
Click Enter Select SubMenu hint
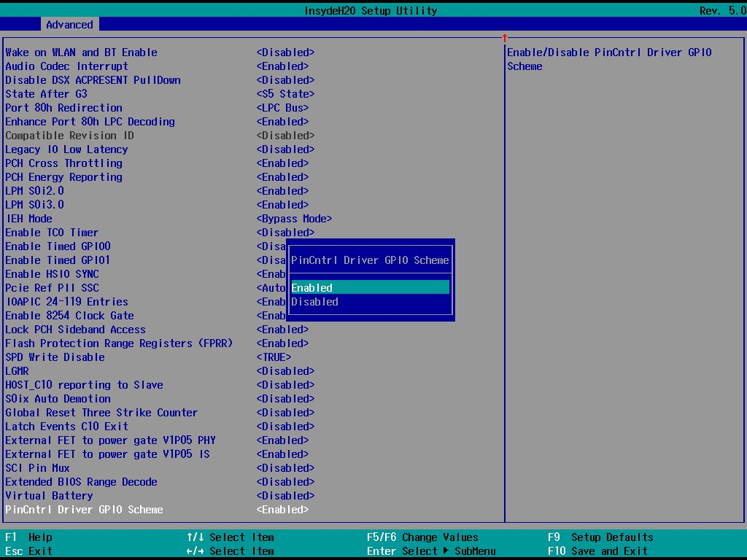(x=431, y=551)
